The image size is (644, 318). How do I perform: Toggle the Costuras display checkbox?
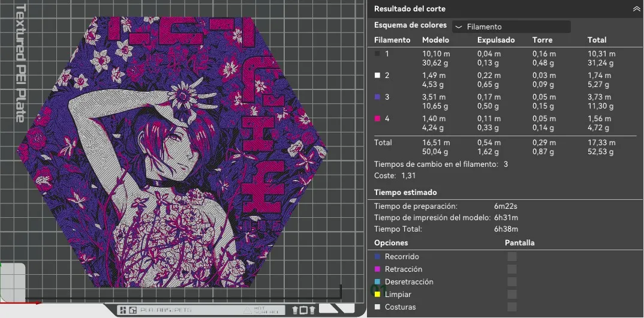(x=511, y=307)
